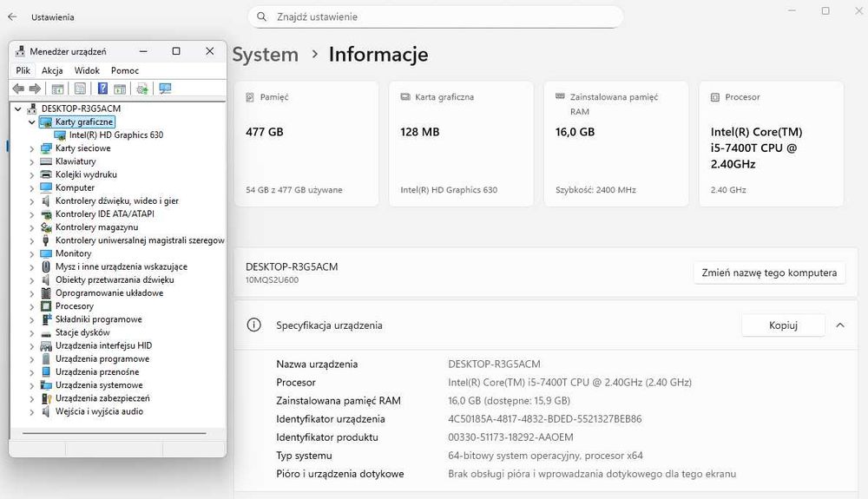868x499 pixels.
Task: Expand the Kolejki wydruku branch
Action: (x=31, y=174)
